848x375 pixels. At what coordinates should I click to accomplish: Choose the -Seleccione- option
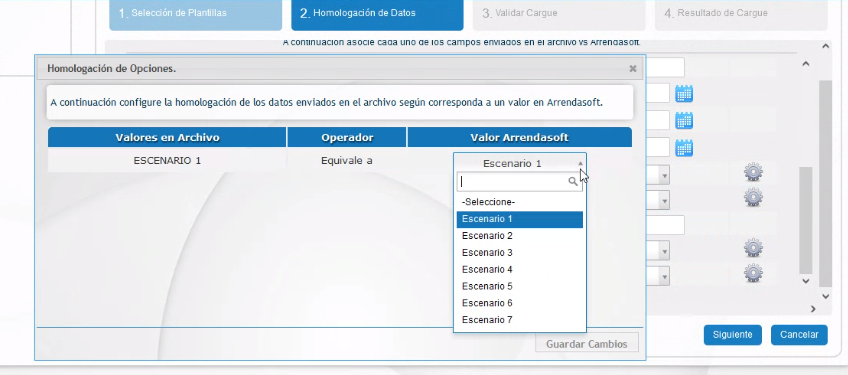520,202
